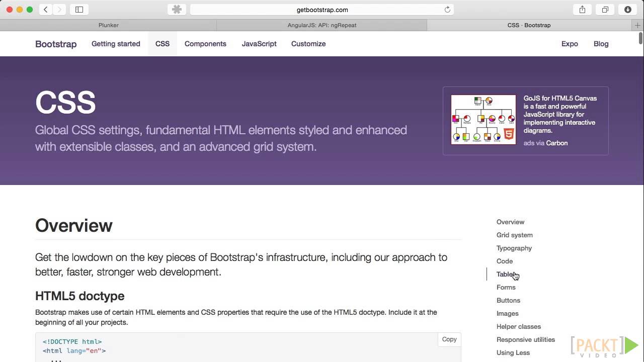Jump to Images in sidebar
The image size is (644, 362).
(507, 313)
